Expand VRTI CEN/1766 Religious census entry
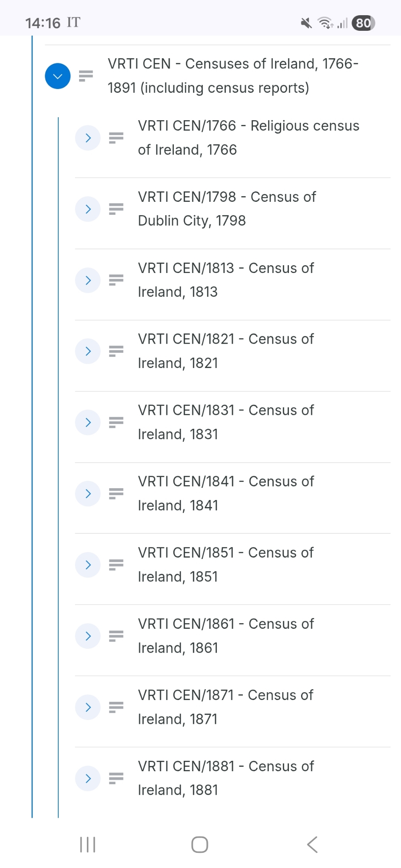 [x=88, y=138]
